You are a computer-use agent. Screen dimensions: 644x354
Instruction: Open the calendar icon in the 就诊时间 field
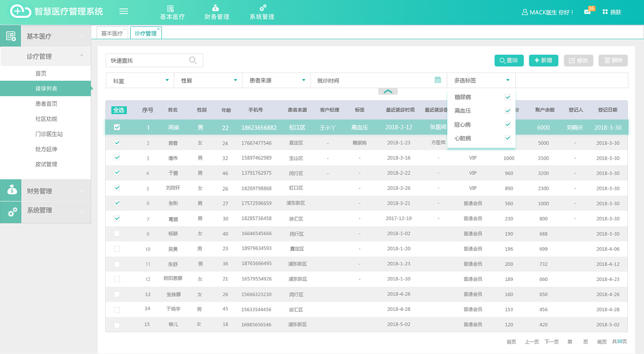pyautogui.click(x=437, y=80)
